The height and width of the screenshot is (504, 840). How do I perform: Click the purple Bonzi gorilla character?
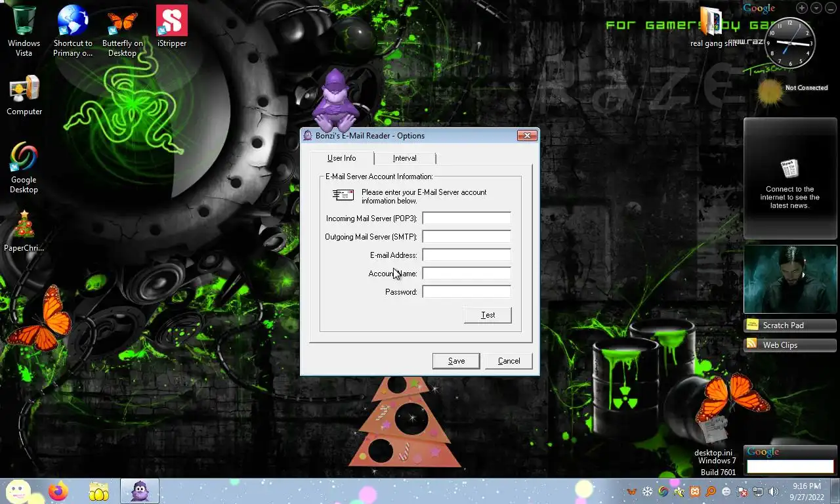pos(335,102)
